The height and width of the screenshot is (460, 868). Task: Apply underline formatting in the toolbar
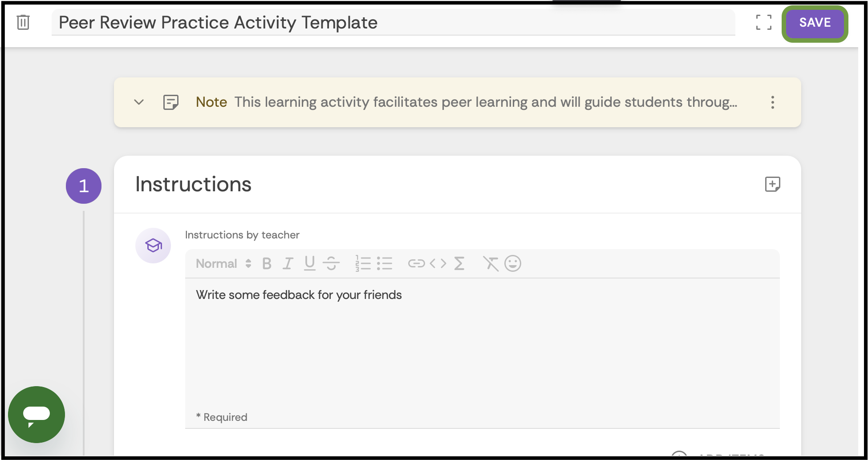(309, 263)
